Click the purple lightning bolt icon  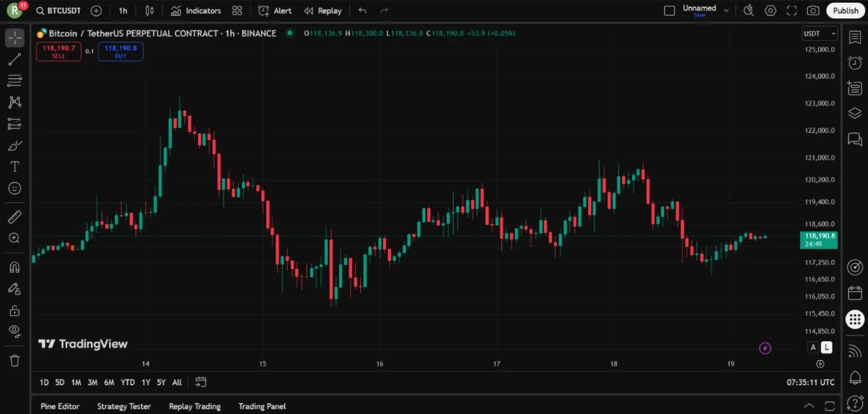point(765,348)
